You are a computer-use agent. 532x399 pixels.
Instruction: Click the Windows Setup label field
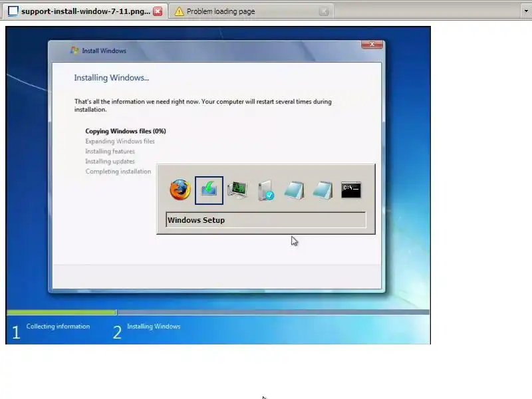click(266, 220)
